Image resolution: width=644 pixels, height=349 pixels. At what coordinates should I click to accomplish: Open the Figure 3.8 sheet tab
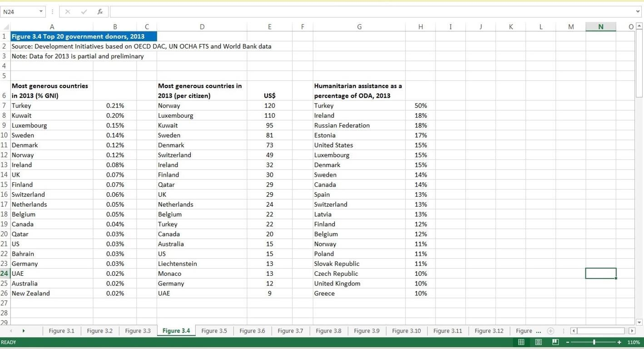[x=328, y=331]
